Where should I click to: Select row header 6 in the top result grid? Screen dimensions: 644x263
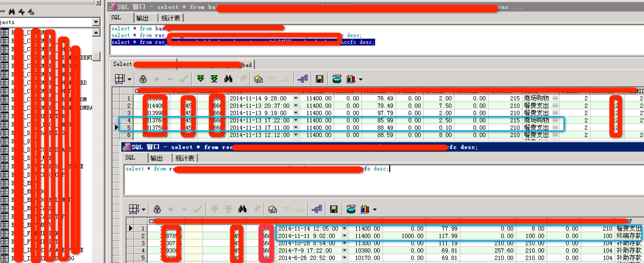[127, 135]
